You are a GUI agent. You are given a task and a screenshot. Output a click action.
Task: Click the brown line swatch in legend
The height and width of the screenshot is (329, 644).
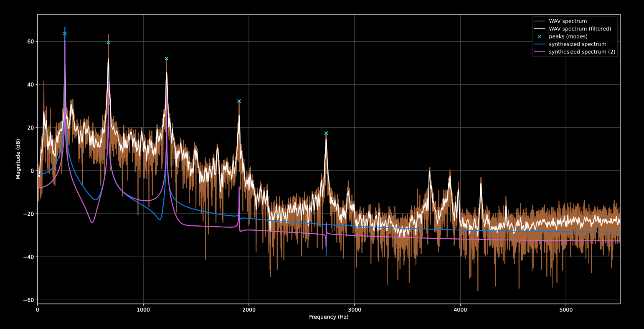pos(539,21)
